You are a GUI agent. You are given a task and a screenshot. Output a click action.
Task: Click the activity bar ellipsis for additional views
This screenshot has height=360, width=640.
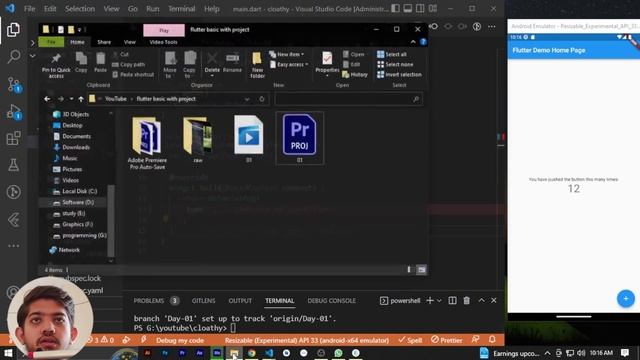[13, 245]
